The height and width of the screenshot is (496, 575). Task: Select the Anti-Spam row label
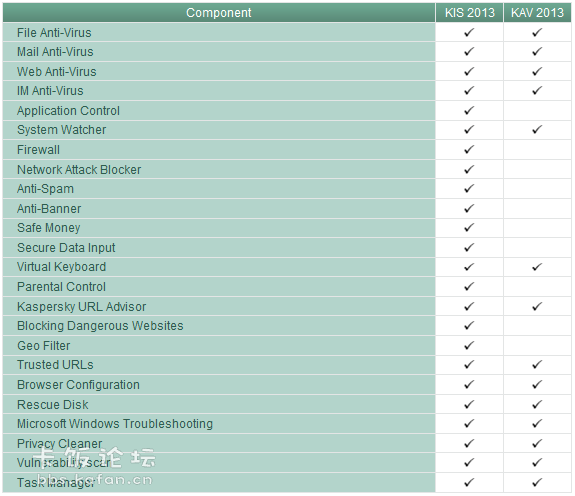pyautogui.click(x=45, y=189)
